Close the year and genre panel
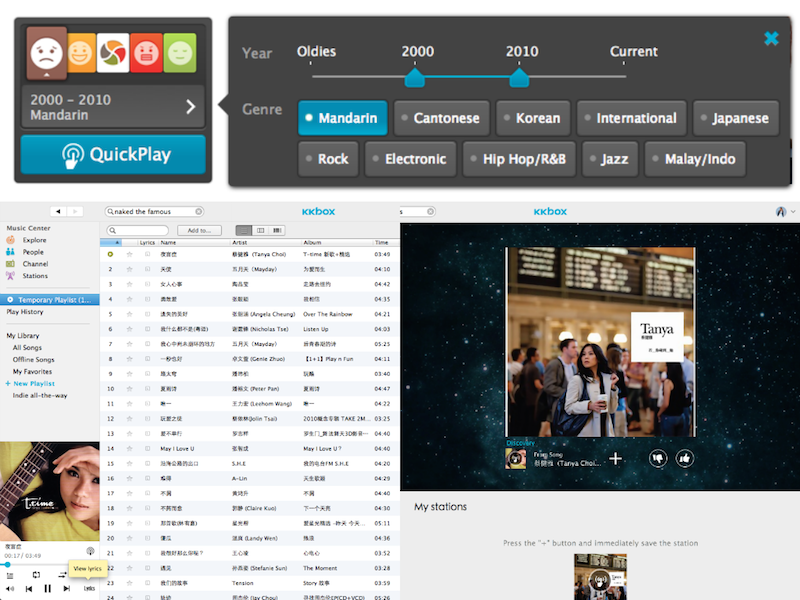This screenshot has height=600, width=800. click(x=771, y=38)
